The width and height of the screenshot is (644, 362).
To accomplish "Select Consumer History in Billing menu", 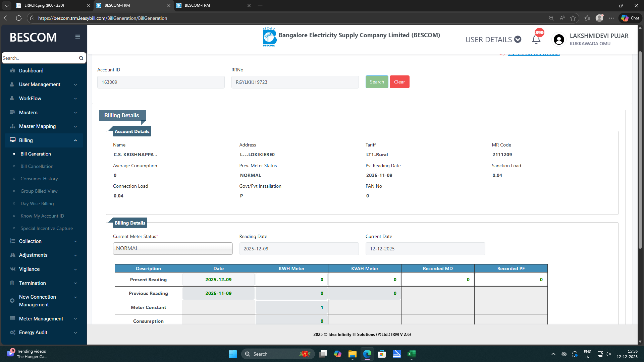I will (39, 179).
